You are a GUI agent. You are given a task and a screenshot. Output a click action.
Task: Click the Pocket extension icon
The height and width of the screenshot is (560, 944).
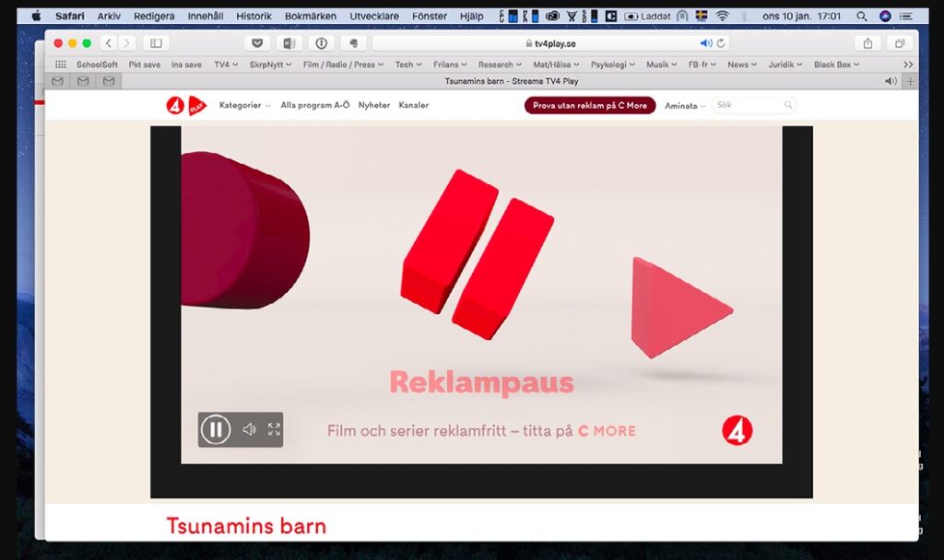point(257,43)
